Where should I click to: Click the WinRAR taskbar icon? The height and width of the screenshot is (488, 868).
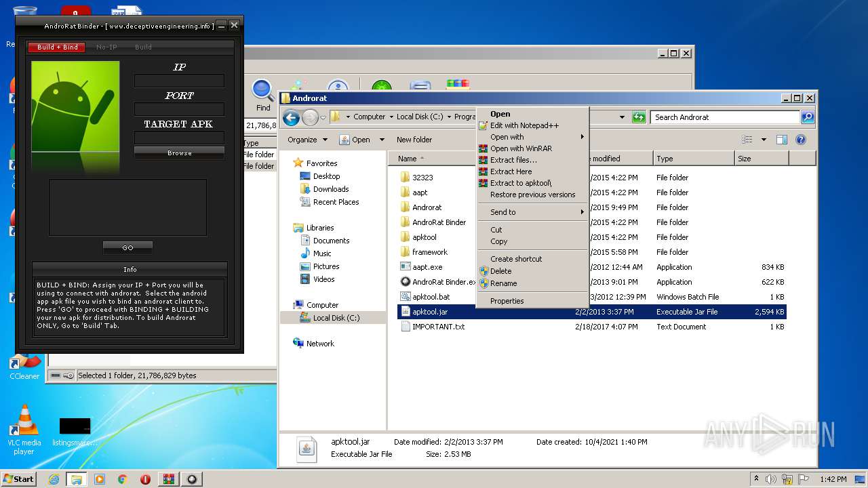click(168, 479)
